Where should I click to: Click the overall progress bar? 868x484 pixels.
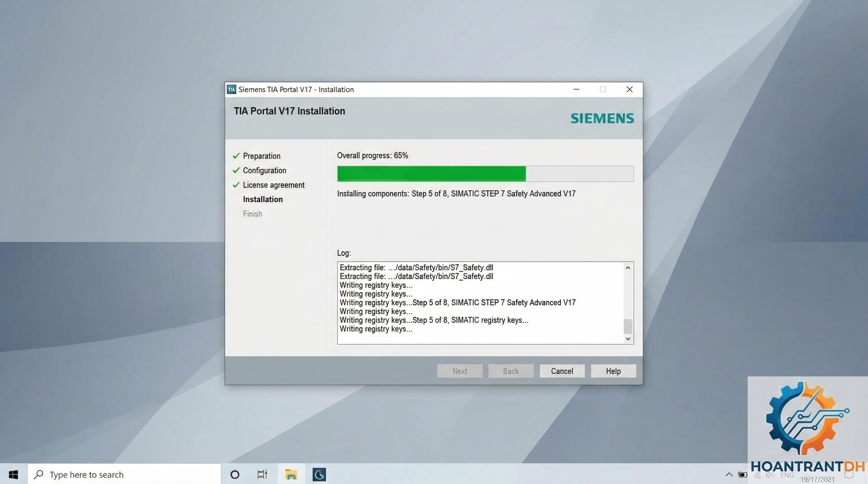pyautogui.click(x=485, y=174)
